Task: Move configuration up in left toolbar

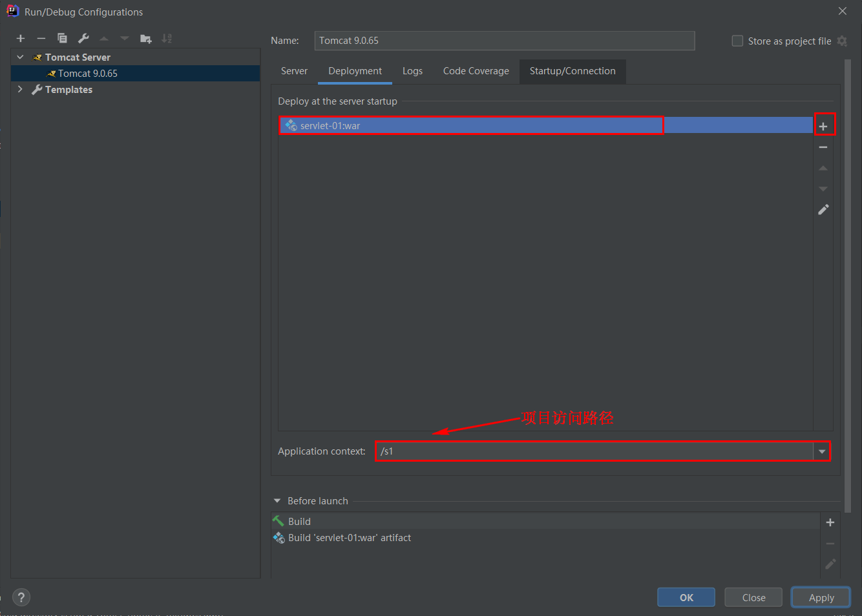Action: pyautogui.click(x=104, y=39)
